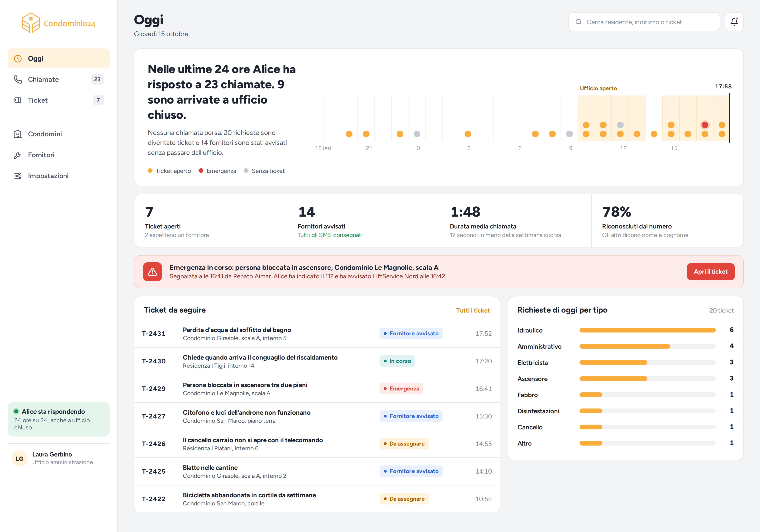The height and width of the screenshot is (532, 760).
Task: Click the Apri il ticket button
Action: 710,271
